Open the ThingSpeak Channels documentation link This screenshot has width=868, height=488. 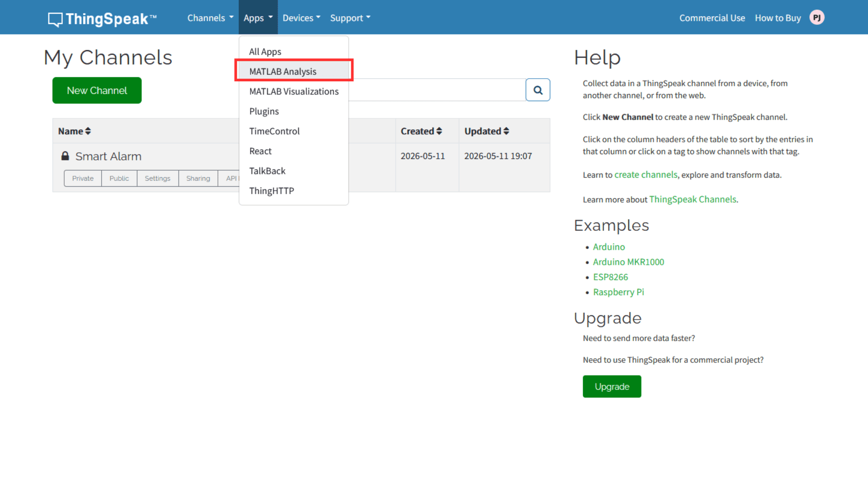point(693,199)
